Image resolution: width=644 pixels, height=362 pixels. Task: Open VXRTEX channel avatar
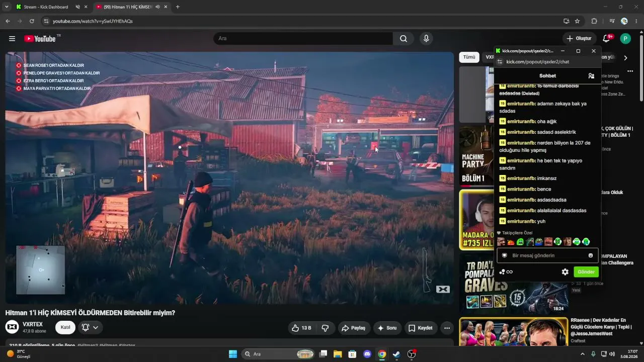(12, 327)
